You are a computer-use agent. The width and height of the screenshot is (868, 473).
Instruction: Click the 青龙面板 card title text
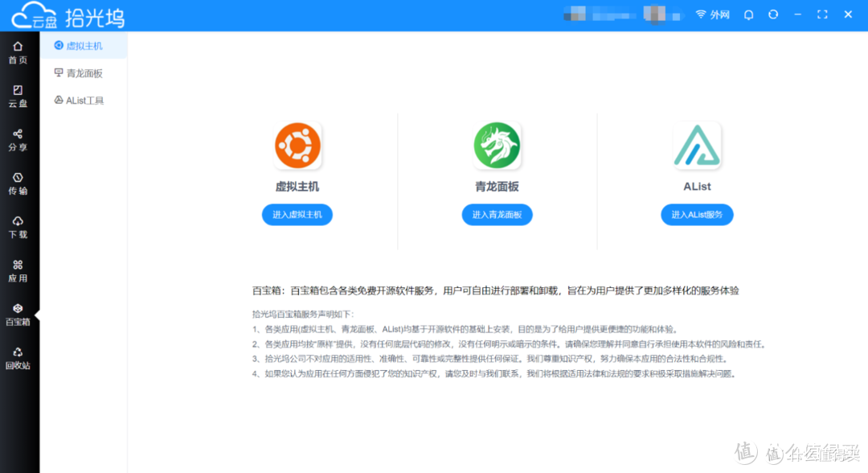point(497,187)
